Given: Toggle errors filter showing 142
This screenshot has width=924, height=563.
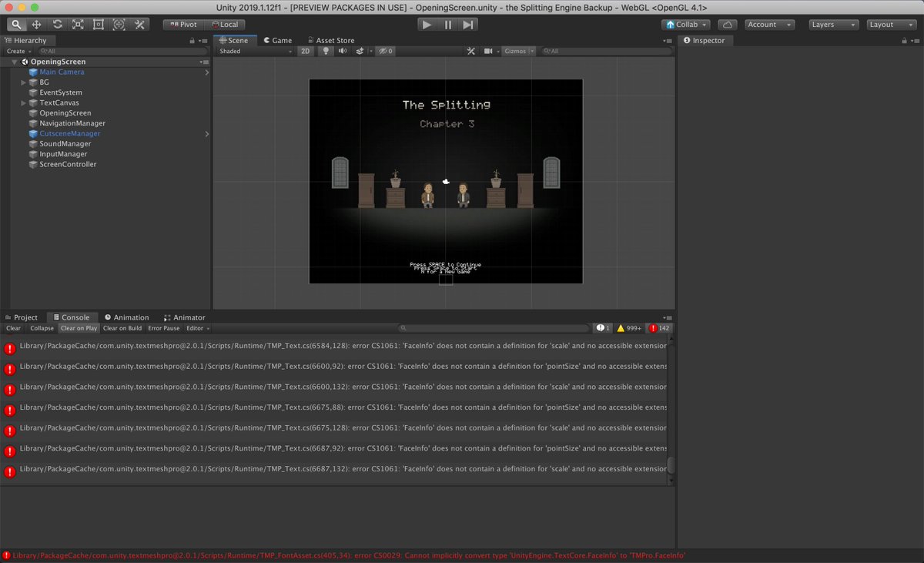Looking at the screenshot, I should coord(659,328).
